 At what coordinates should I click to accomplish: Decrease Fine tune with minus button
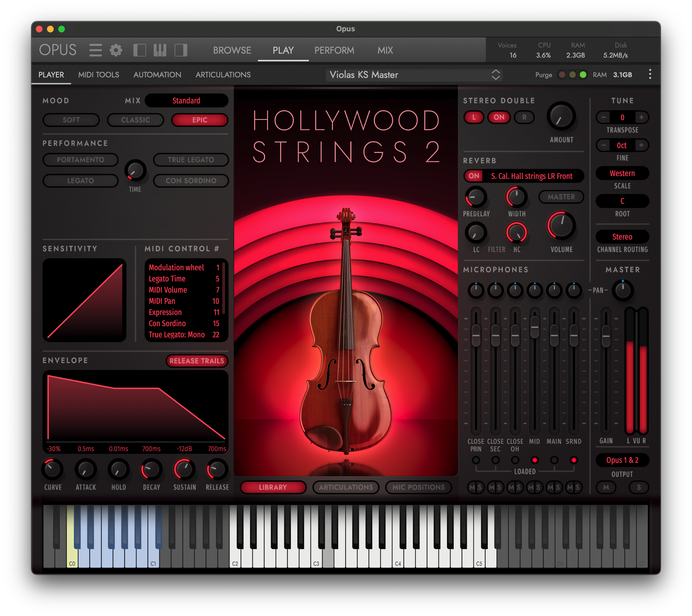coord(603,145)
